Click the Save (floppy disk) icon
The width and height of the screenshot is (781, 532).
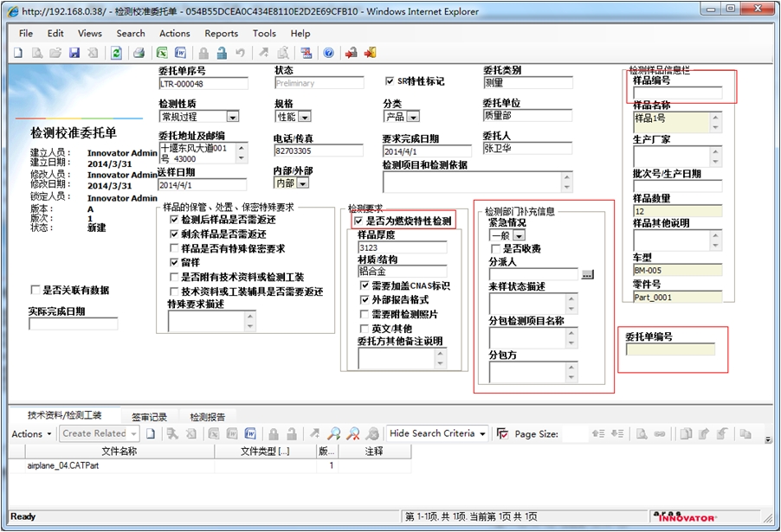[x=74, y=53]
